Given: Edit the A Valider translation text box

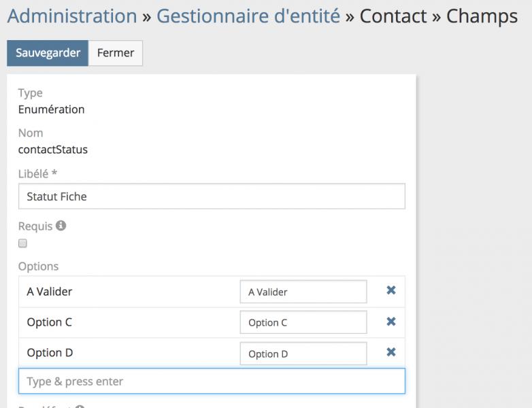Looking at the screenshot, I should tap(303, 292).
